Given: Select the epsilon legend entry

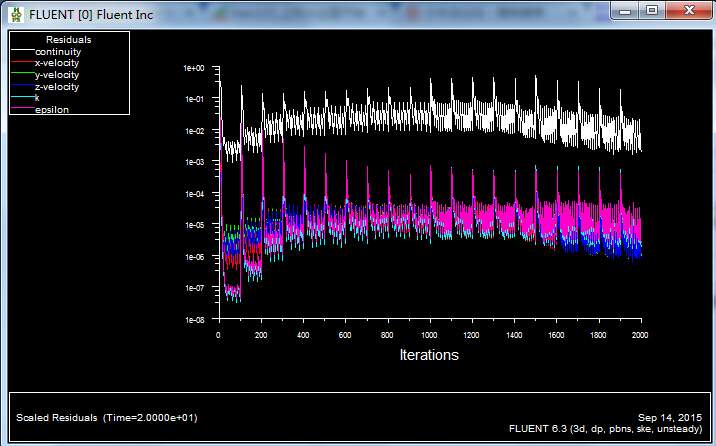Looking at the screenshot, I should click(52, 110).
